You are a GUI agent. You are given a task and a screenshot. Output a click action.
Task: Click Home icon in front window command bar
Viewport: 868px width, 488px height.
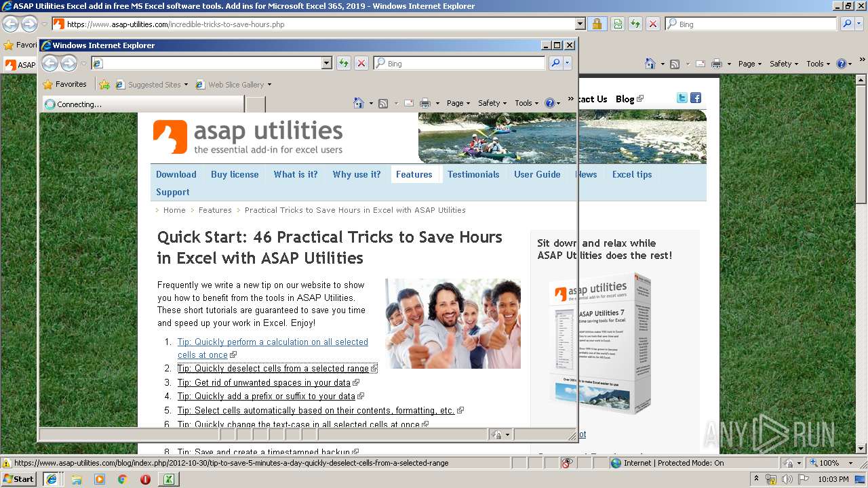pos(359,103)
